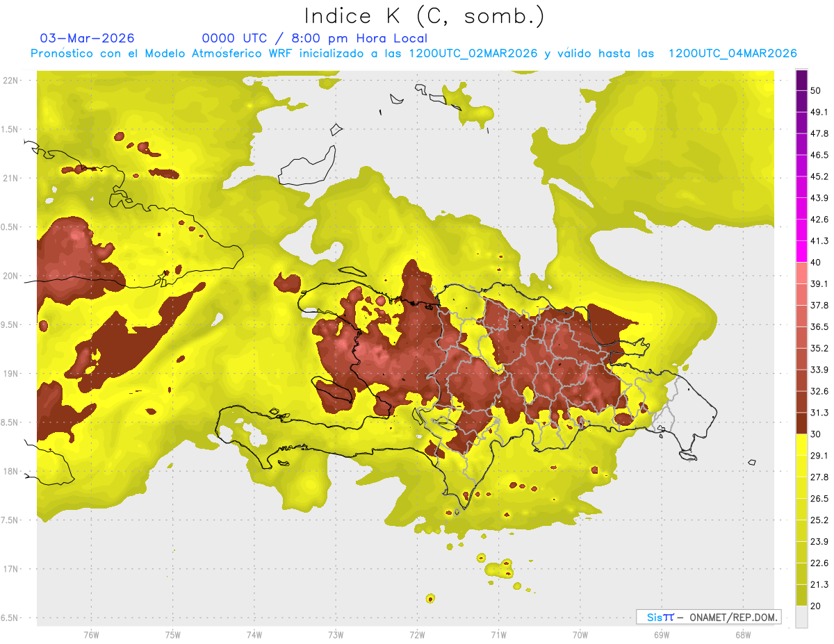This screenshot has width=834, height=644.
Task: Click the title 'Indice K (C, somb.)'
Action: point(425,17)
